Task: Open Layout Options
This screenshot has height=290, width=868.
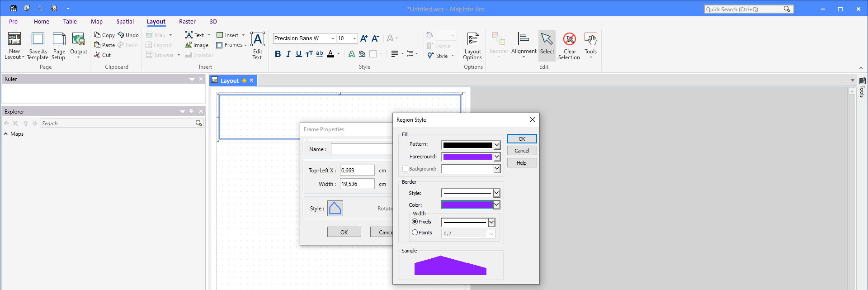Action: click(473, 45)
